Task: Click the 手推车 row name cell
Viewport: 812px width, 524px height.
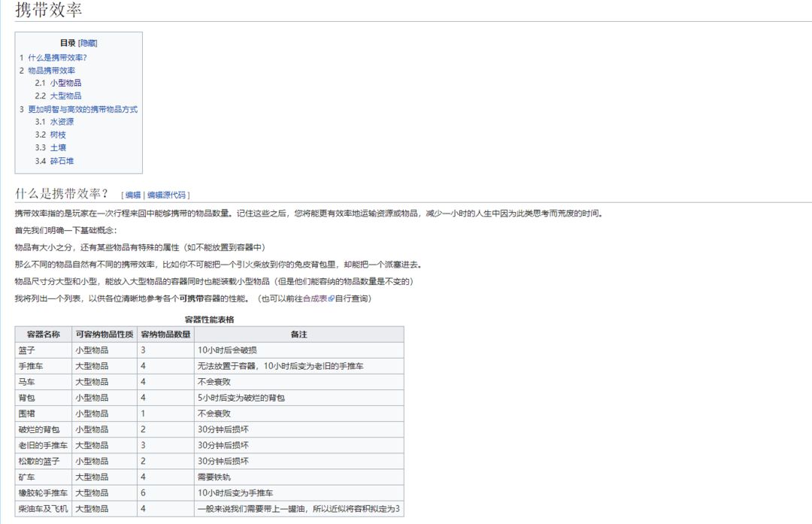Action: click(x=44, y=366)
